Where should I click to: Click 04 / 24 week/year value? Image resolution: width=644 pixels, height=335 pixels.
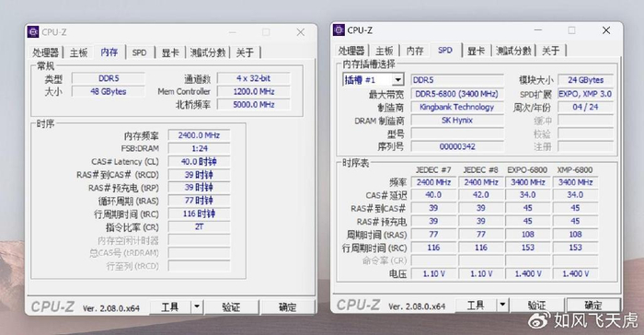tap(586, 107)
